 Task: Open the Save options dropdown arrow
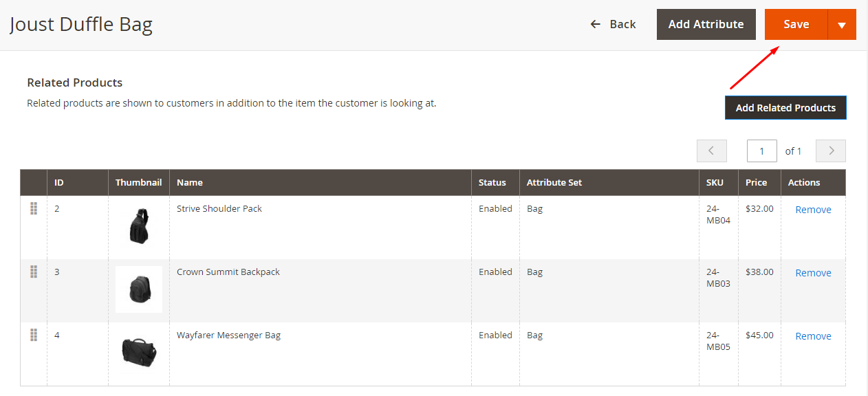click(x=842, y=24)
